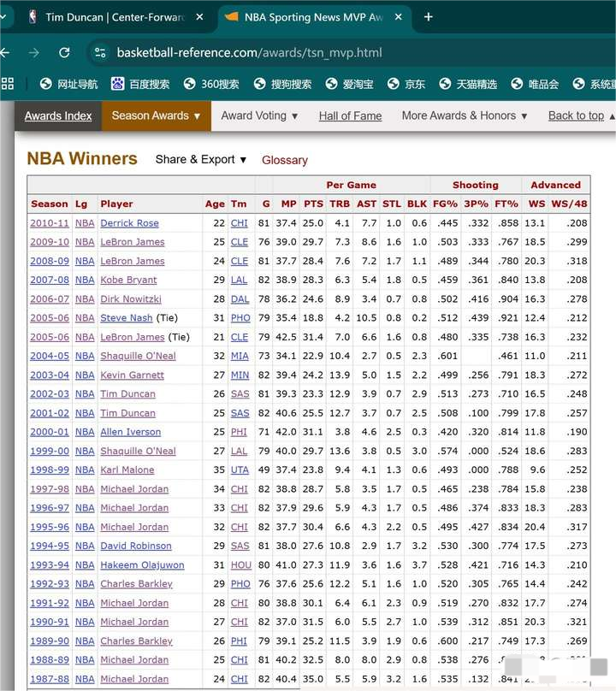Viewport: 616px width, 691px height.
Task: Open the DAL team link
Action: [x=240, y=298]
